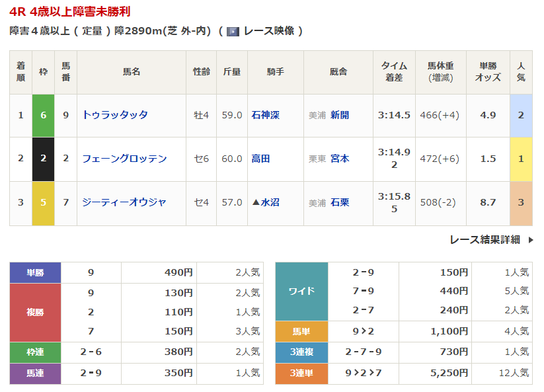View jockey 石神深 profile
The image size is (544, 392).
(x=266, y=115)
